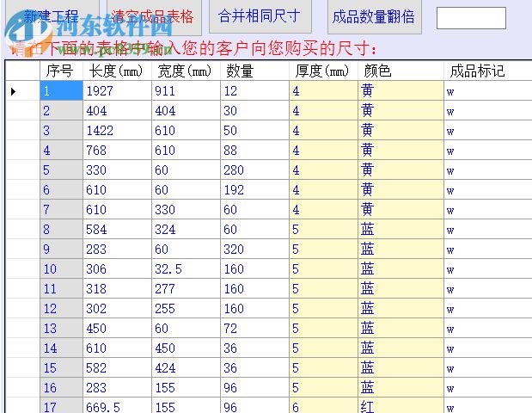
Task: Select the 数量 column header
Action: (x=254, y=71)
